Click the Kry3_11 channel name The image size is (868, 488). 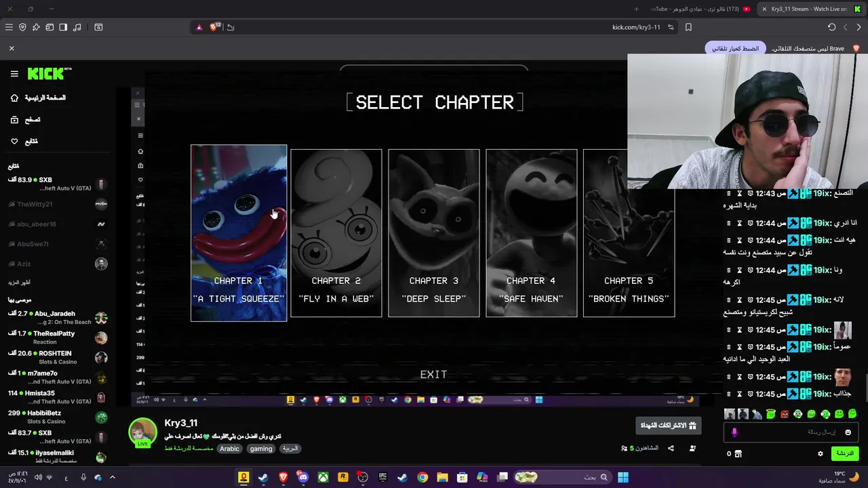[180, 423]
